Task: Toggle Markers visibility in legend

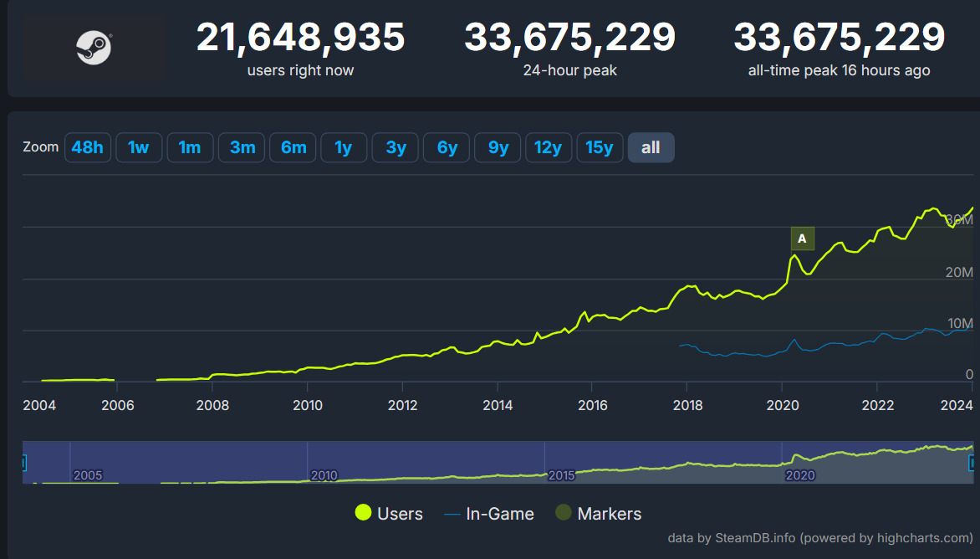Action: pyautogui.click(x=599, y=514)
